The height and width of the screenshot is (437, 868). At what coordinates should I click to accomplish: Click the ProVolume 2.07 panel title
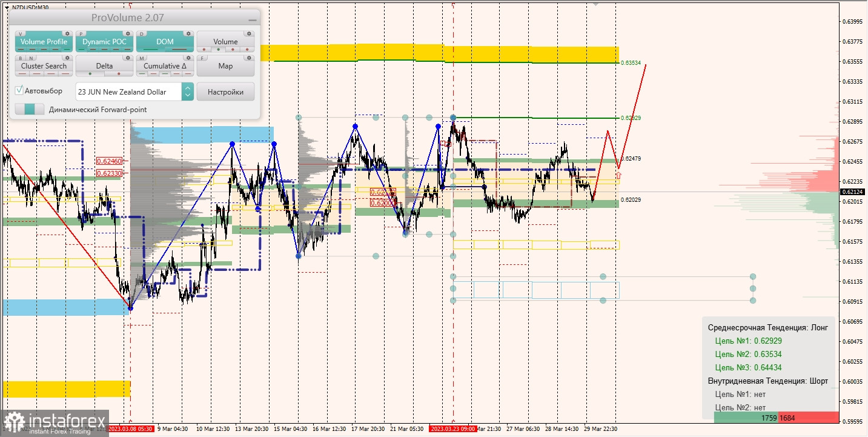[x=127, y=18]
